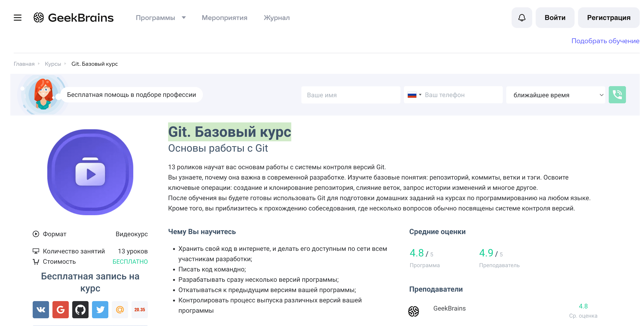Open notifications bell icon

point(521,18)
